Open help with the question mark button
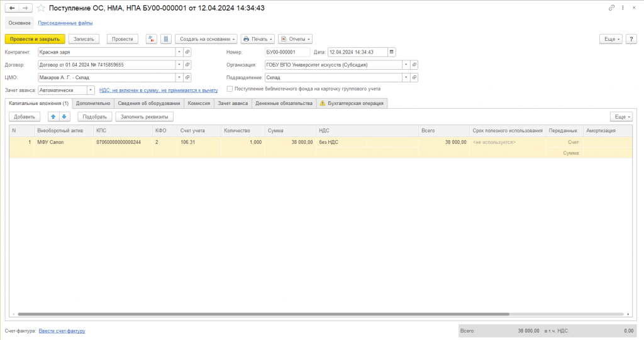This screenshot has width=644, height=340. pyautogui.click(x=631, y=39)
